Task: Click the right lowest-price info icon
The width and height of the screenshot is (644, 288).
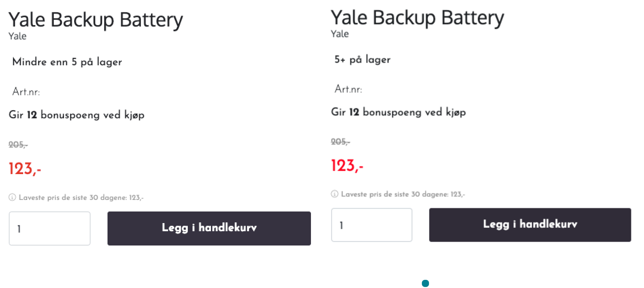Action: (x=334, y=194)
